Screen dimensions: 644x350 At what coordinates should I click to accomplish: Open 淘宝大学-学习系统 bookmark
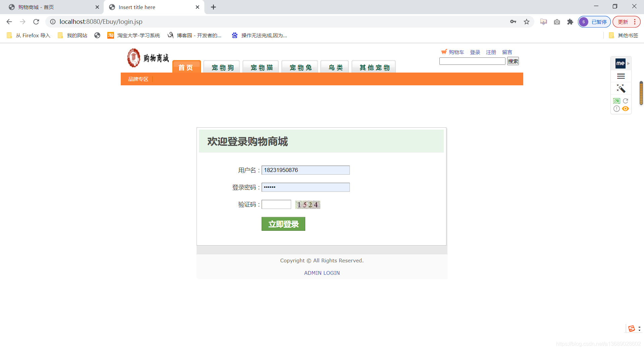click(x=133, y=35)
